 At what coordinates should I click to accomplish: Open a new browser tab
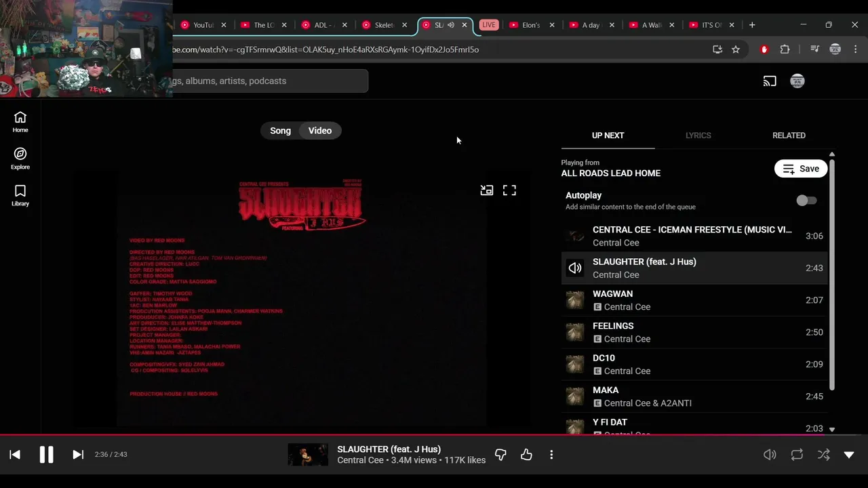click(752, 25)
